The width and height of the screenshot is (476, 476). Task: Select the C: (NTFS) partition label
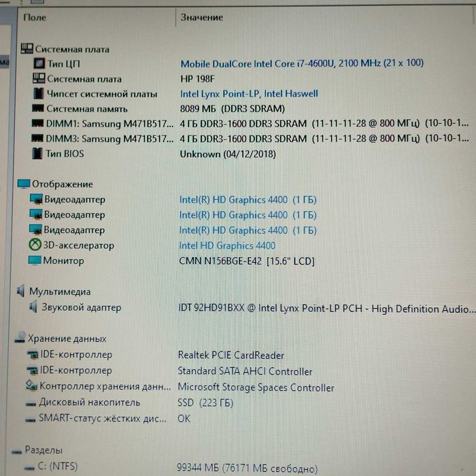[58, 466]
